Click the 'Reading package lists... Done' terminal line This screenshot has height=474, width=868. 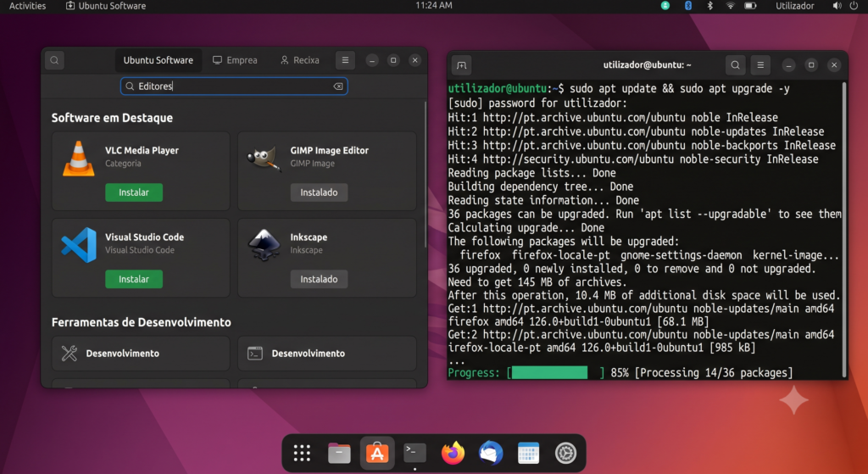pyautogui.click(x=532, y=173)
